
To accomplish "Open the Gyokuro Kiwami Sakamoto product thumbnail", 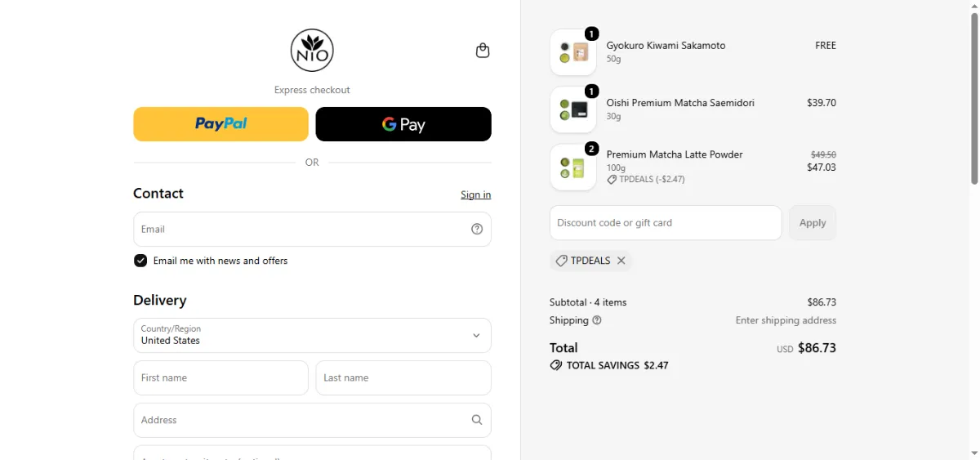I will click(x=573, y=52).
